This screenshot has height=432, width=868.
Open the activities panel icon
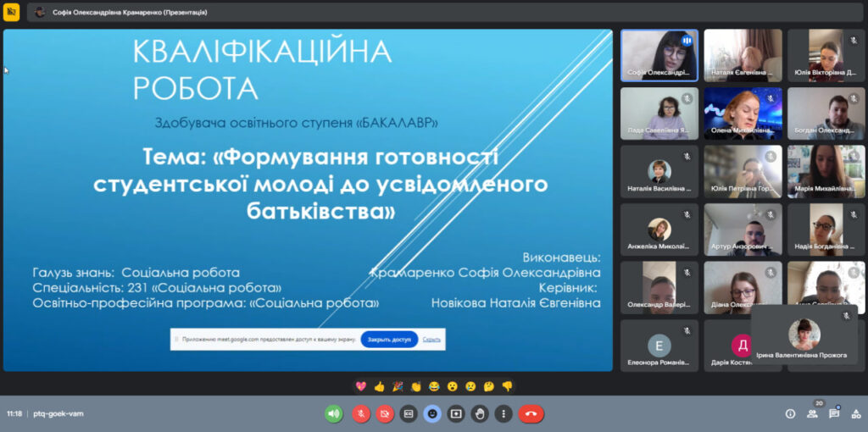click(855, 413)
